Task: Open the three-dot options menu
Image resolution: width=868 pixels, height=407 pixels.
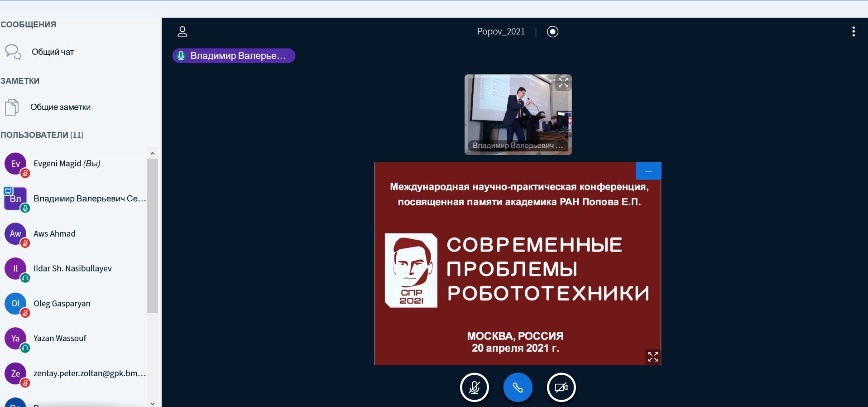Action: click(854, 31)
